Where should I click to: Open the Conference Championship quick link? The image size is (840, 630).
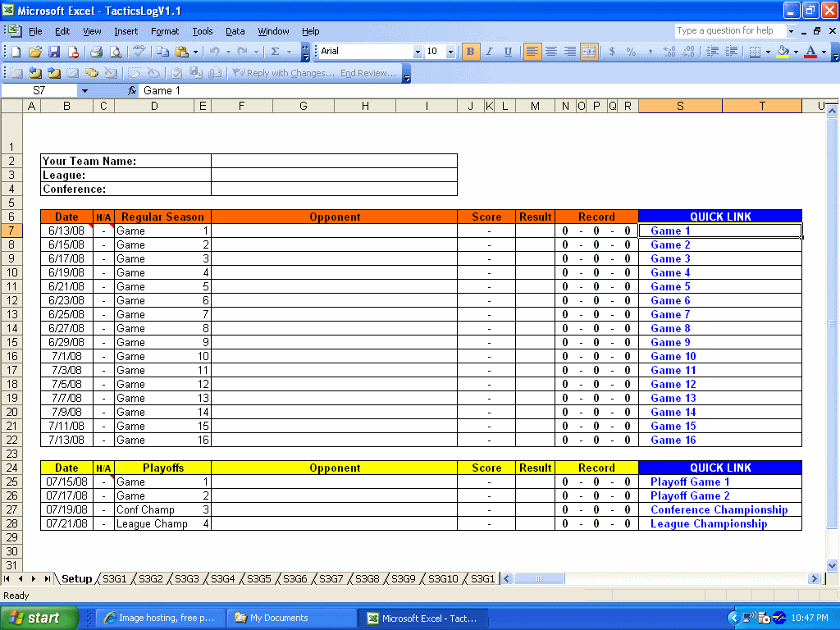(719, 510)
